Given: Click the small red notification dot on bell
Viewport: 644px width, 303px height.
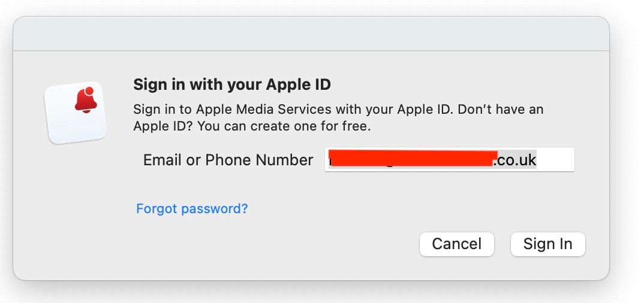Looking at the screenshot, I should (90, 91).
